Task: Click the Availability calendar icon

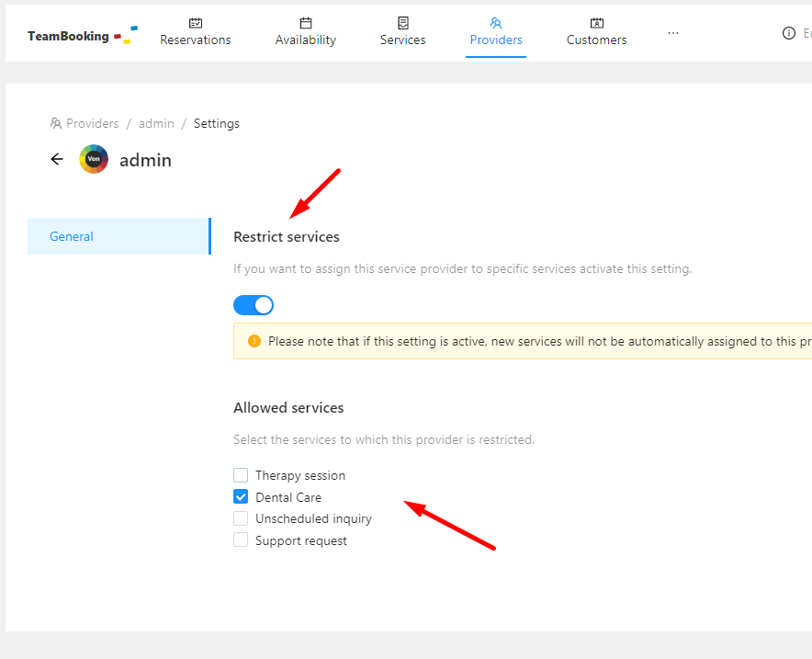Action: (x=306, y=23)
